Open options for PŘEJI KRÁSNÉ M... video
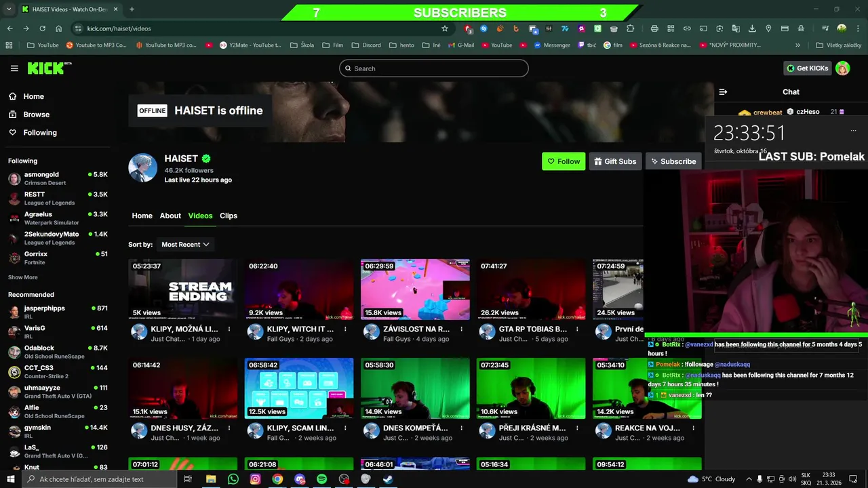Screen dimensions: 868x488 point(577,428)
